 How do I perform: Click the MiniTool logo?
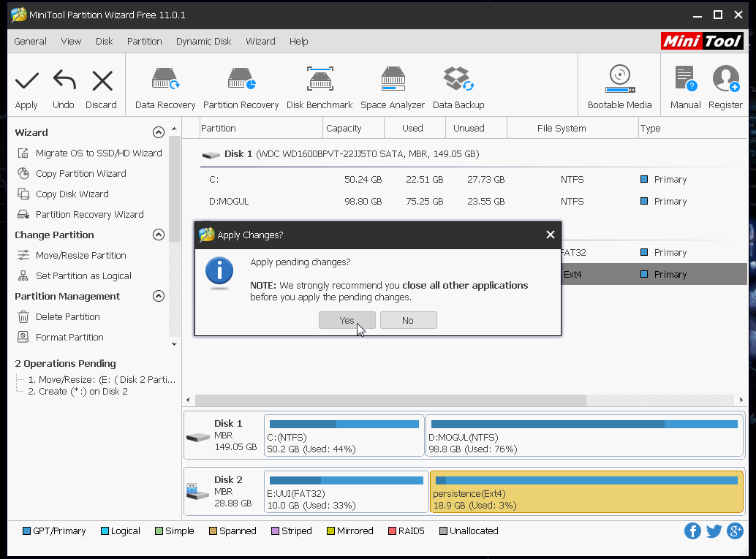702,41
